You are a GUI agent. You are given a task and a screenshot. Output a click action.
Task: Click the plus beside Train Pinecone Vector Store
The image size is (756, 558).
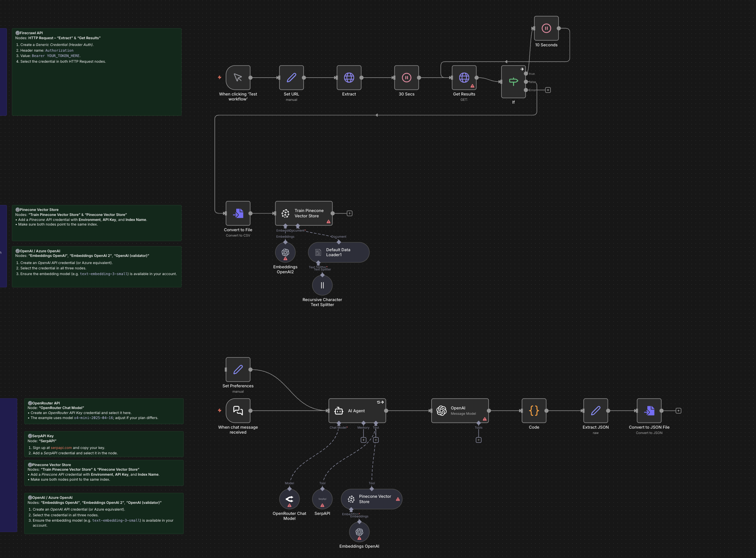coord(349,213)
